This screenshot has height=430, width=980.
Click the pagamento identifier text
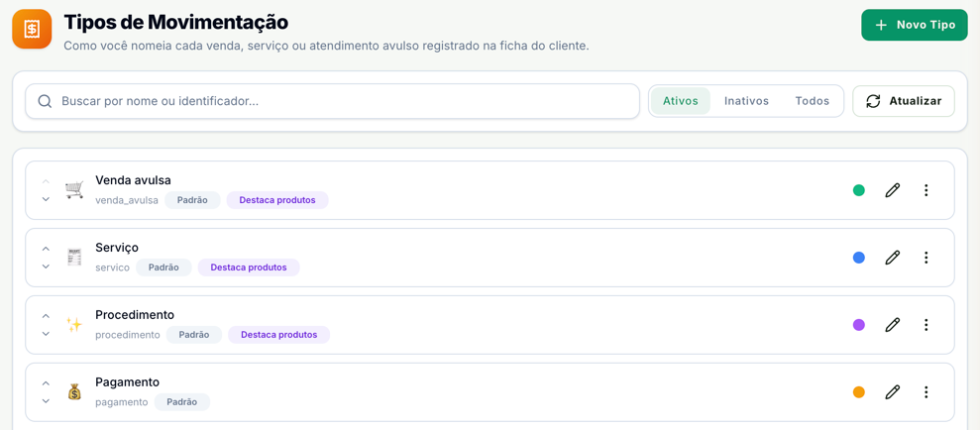(x=122, y=403)
